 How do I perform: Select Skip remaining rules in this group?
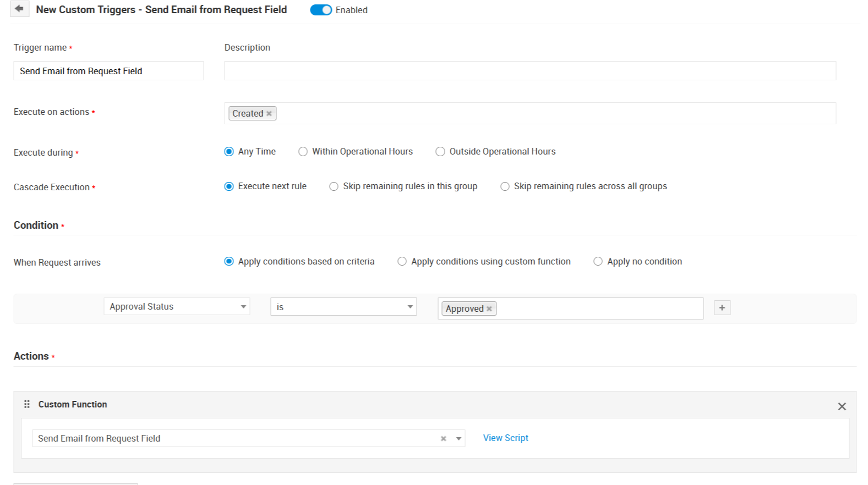tap(334, 186)
